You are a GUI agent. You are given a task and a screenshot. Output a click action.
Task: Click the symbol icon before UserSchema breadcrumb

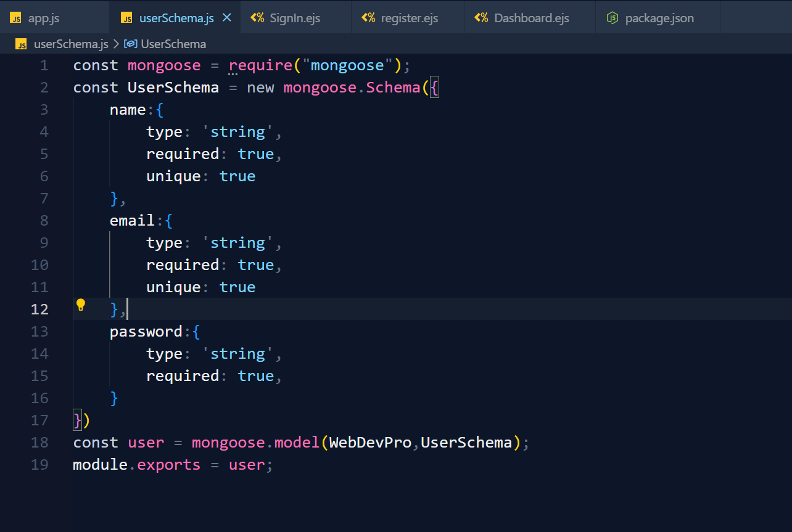(131, 44)
